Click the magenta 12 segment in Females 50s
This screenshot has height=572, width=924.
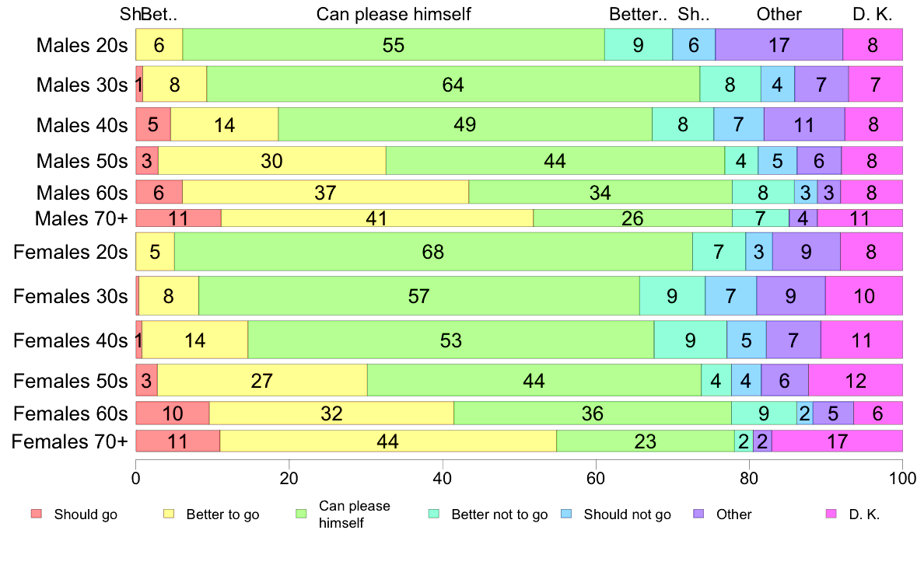click(x=856, y=381)
